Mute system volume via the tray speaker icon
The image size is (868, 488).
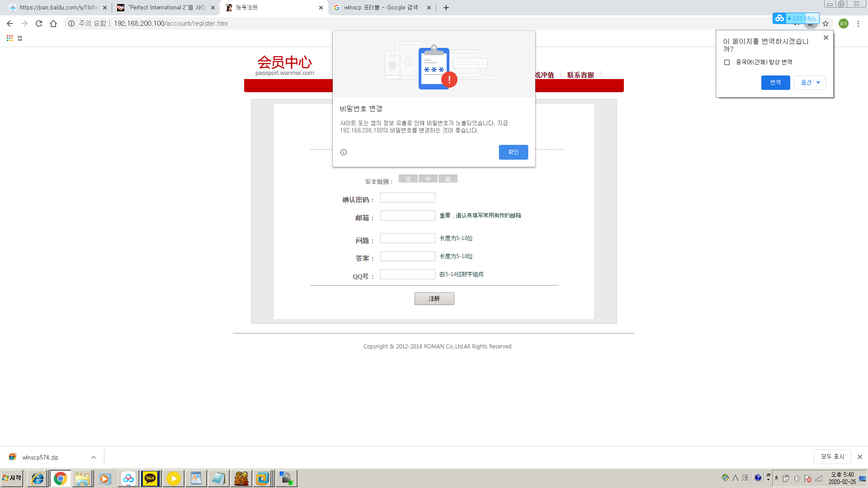[797, 478]
